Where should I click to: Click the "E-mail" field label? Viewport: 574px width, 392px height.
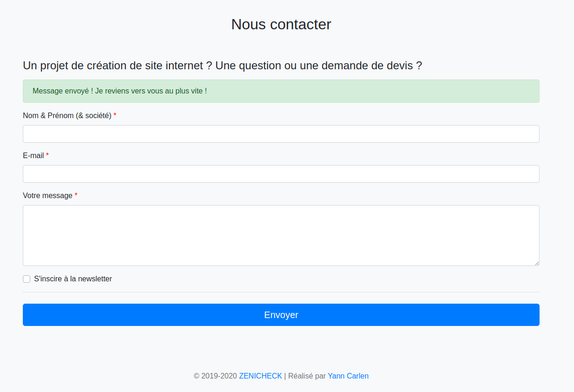click(34, 155)
